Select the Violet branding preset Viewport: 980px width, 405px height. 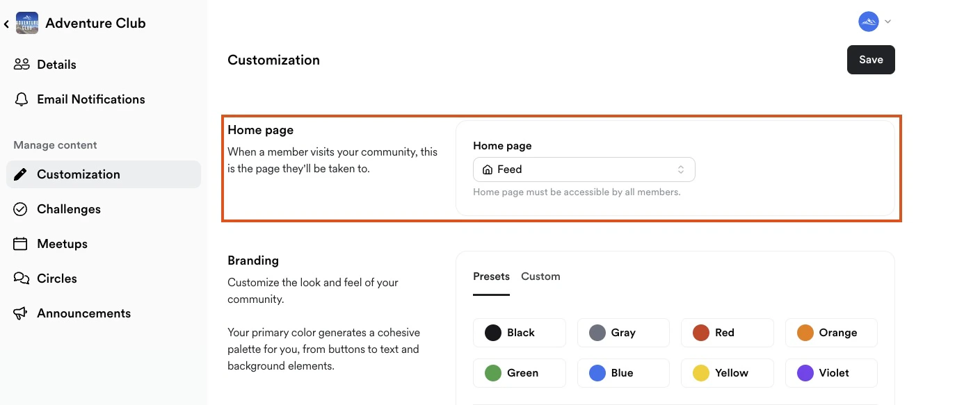pyautogui.click(x=831, y=372)
